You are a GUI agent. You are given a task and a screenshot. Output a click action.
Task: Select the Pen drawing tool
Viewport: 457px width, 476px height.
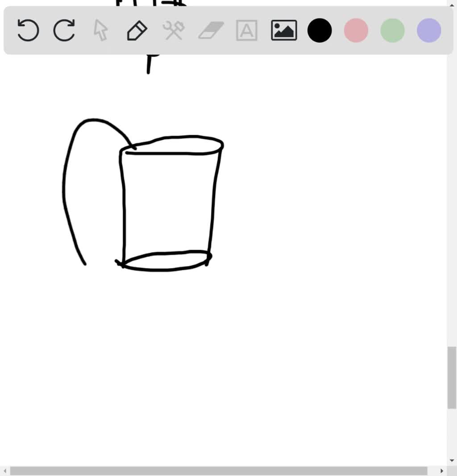pos(137,31)
